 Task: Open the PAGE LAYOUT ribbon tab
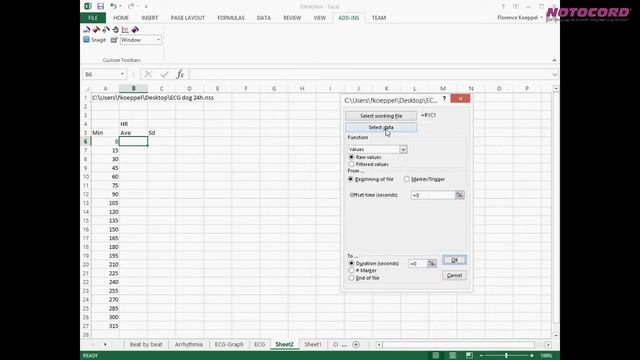point(188,18)
